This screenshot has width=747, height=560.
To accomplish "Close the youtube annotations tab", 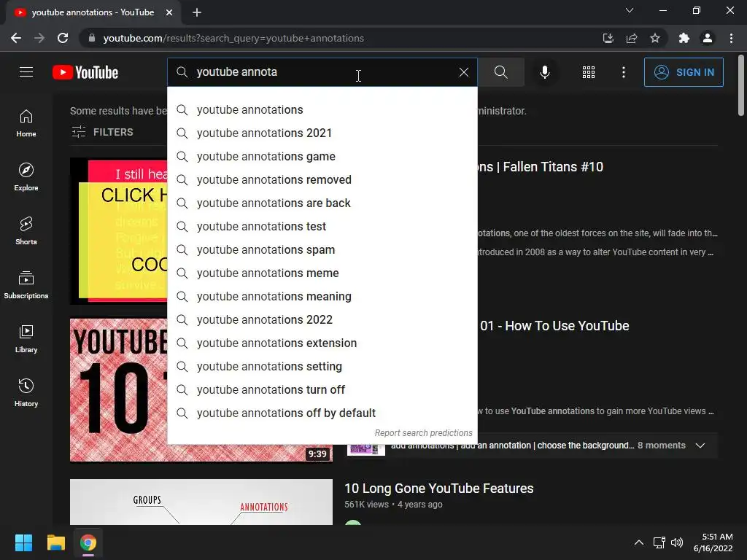I will click(169, 12).
